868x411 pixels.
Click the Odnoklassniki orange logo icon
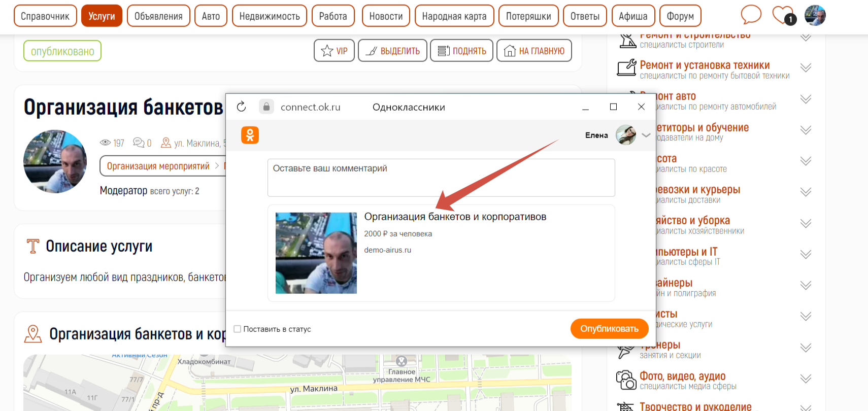(x=250, y=135)
